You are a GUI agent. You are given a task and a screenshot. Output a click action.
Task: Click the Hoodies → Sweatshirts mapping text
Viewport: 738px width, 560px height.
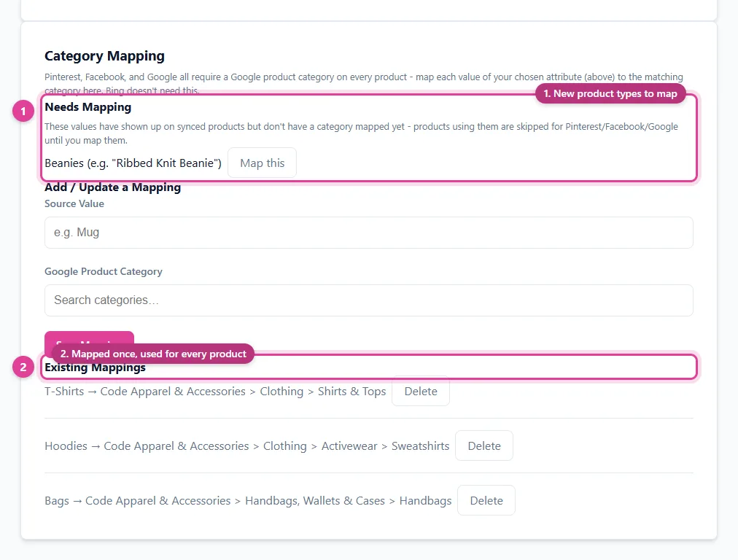(247, 446)
